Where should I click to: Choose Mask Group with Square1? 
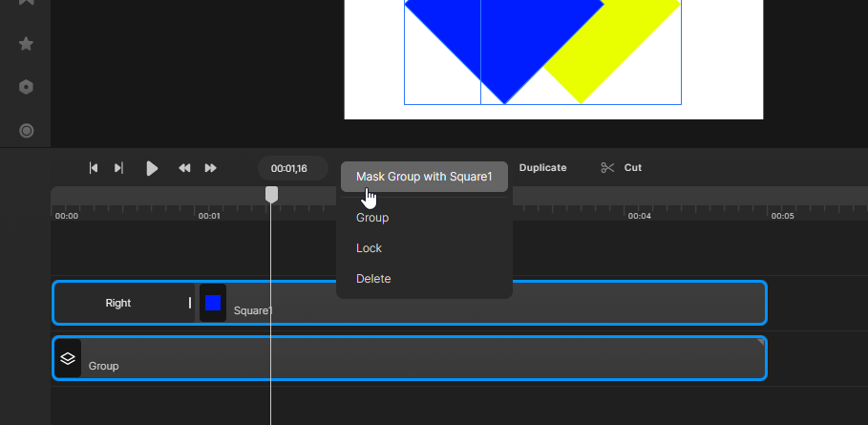click(x=424, y=177)
